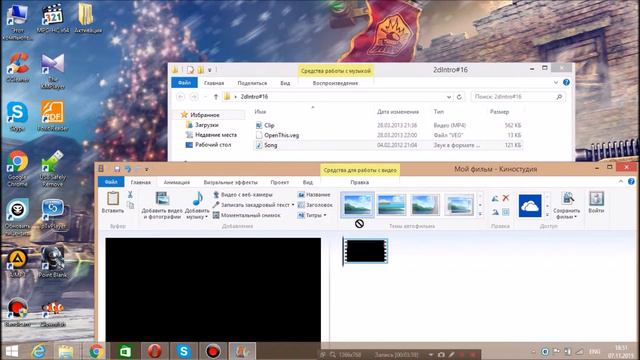The width and height of the screenshot is (640, 360).
Task: Click Movie Maker help icon
Action: click(x=631, y=181)
